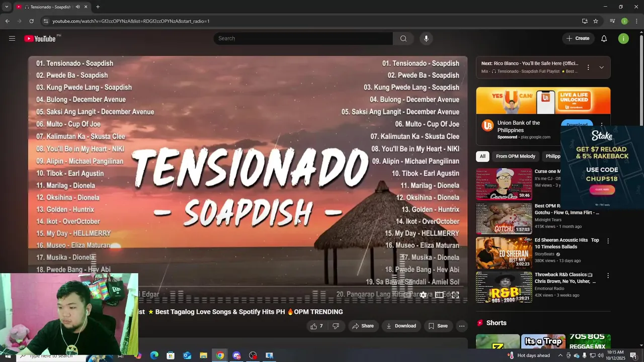Save the video to a playlist
Image resolution: width=644 pixels, height=362 pixels.
[x=438, y=326]
